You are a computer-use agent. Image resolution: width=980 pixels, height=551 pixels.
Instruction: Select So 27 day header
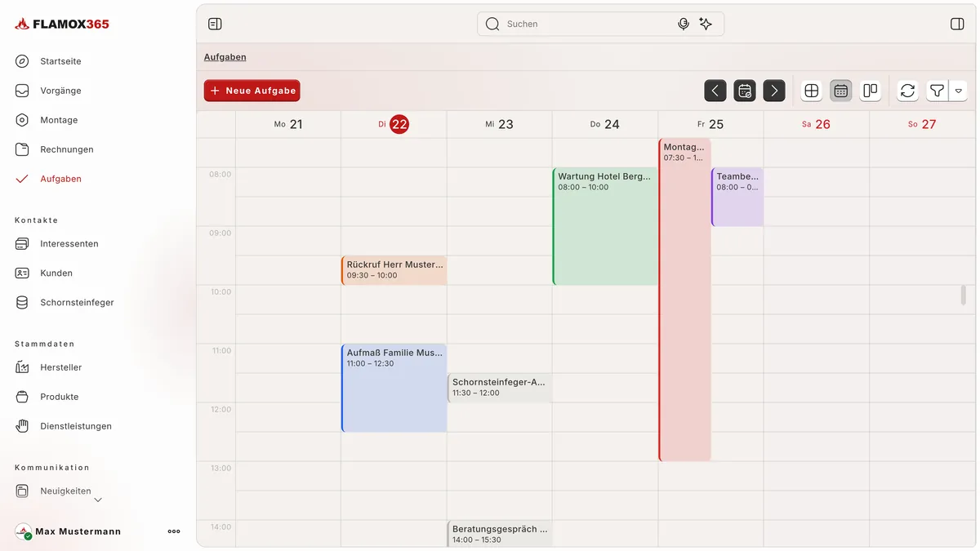click(923, 124)
